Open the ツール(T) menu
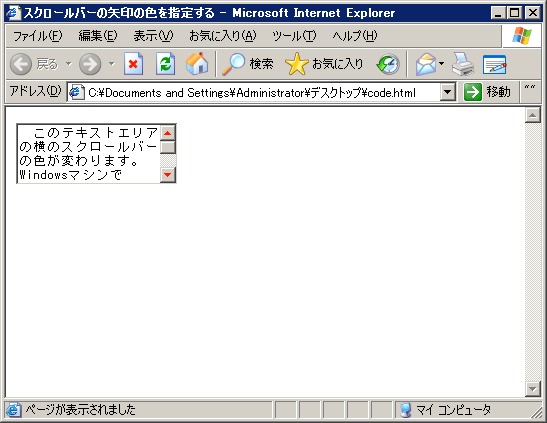This screenshot has width=547, height=423. 294,36
